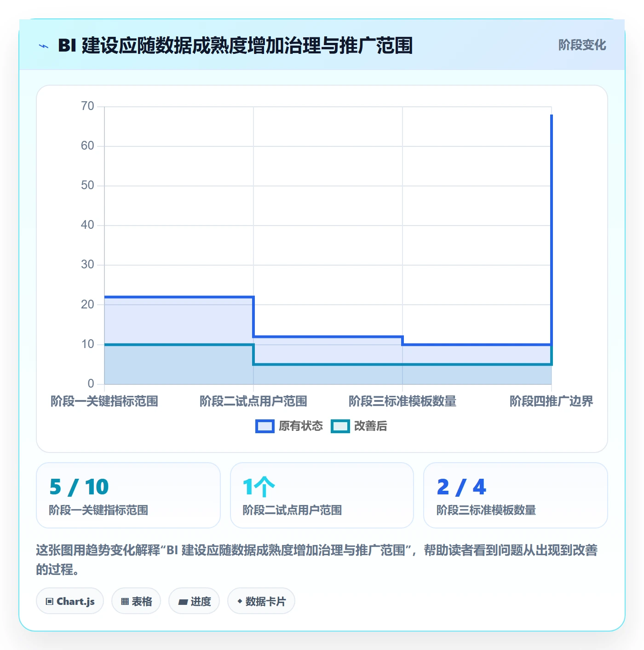The image size is (644, 650).
Task: Click the 改善后 legend label
Action: pos(371,426)
